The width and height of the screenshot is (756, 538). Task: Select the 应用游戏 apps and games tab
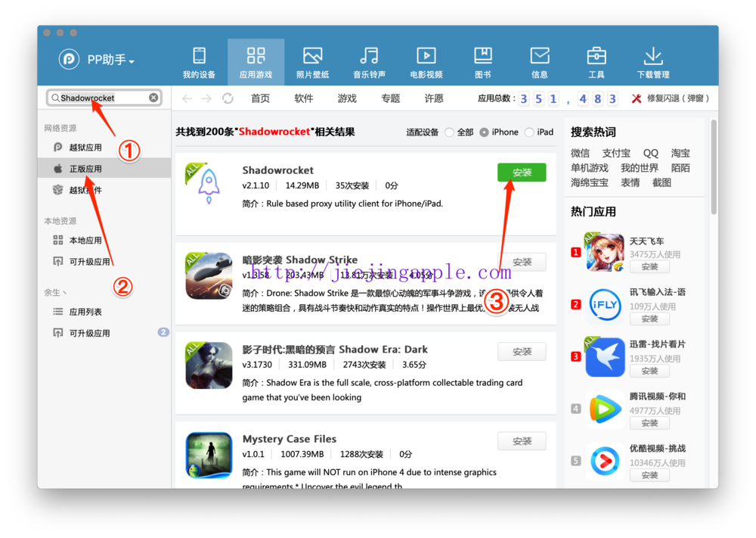[256, 63]
